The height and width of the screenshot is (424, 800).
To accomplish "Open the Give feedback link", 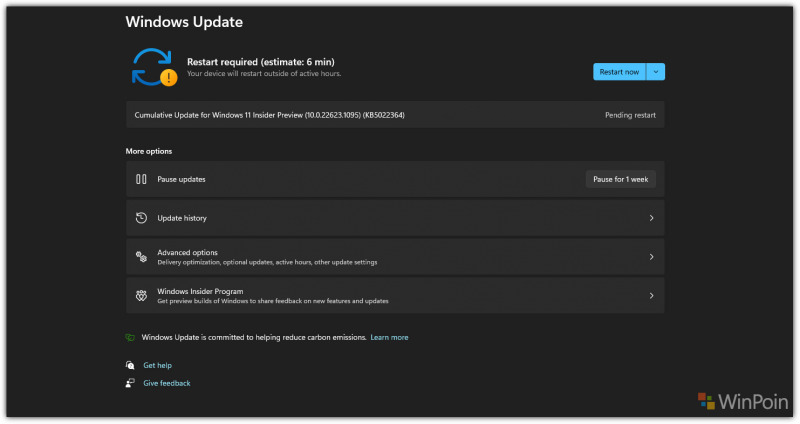I will 166,383.
